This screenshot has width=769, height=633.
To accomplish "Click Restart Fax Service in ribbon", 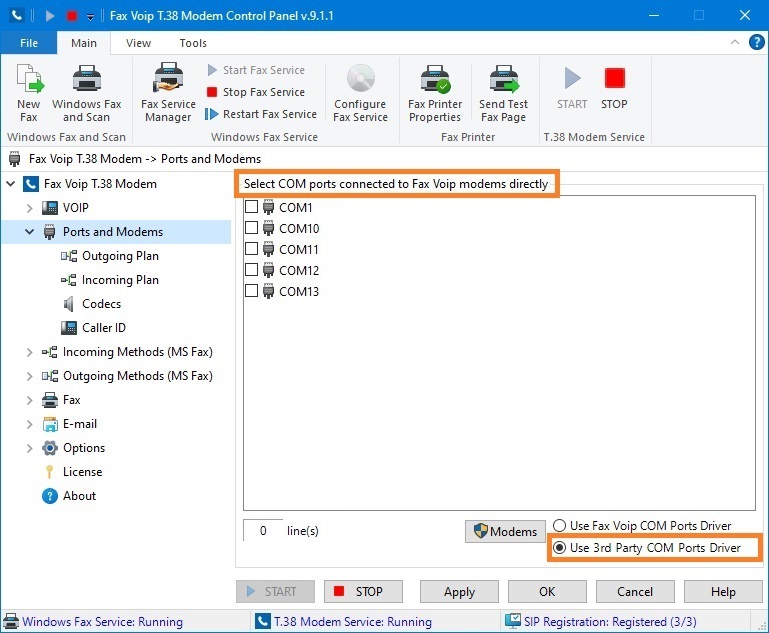I will pyautogui.click(x=261, y=114).
